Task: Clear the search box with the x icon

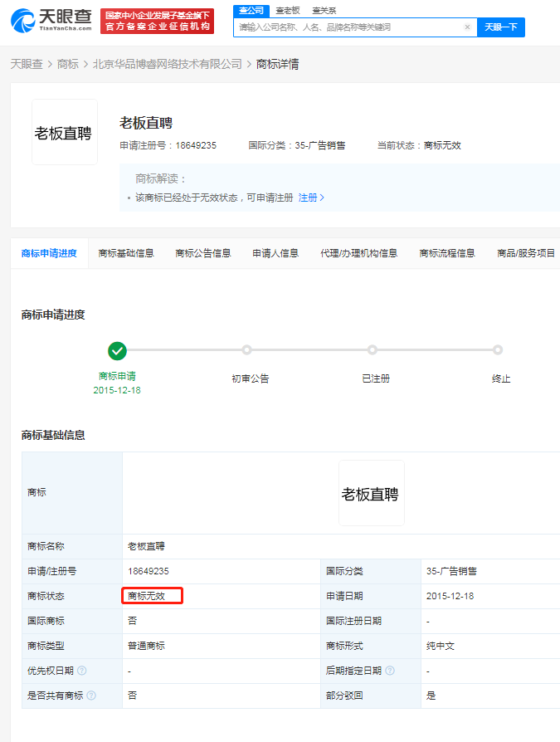Action: [467, 27]
